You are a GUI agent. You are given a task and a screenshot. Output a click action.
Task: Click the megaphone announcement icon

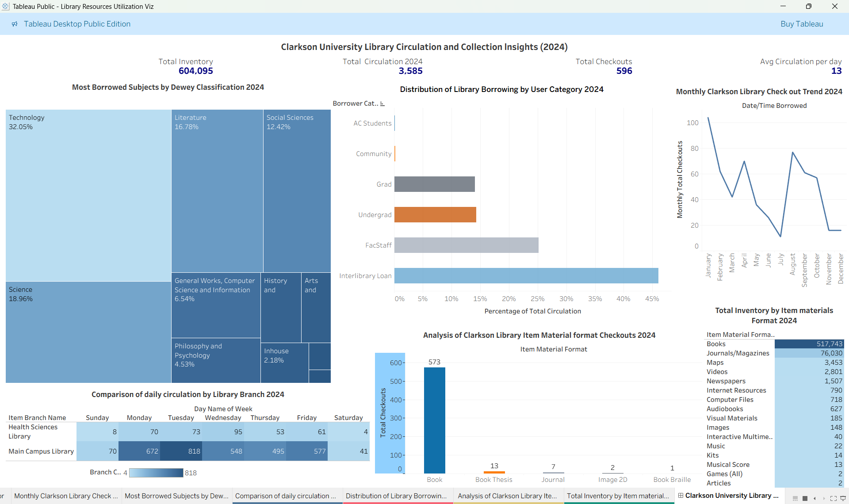pos(15,24)
